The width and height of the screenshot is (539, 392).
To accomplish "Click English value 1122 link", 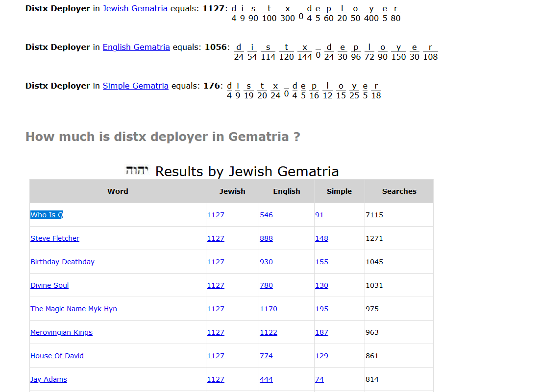I will [x=269, y=332].
